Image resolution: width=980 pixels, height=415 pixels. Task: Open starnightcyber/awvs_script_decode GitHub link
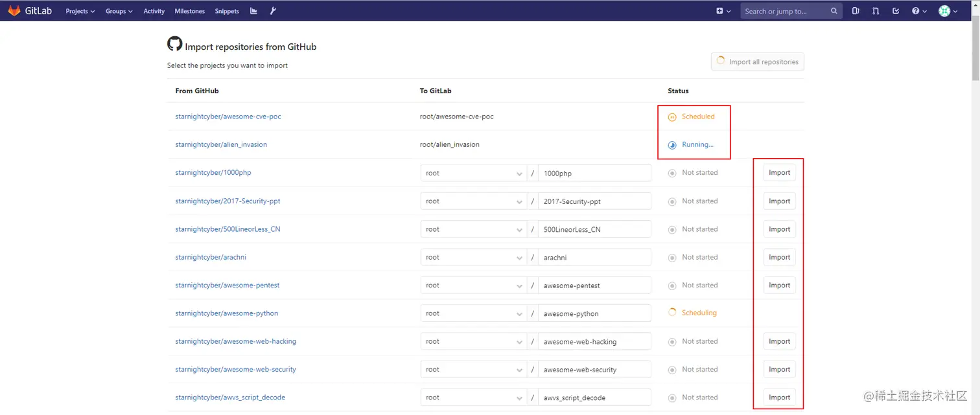coord(230,398)
